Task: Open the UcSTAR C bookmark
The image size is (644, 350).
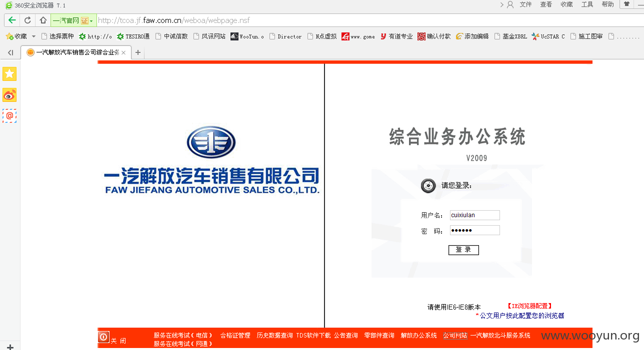Action: (548, 36)
